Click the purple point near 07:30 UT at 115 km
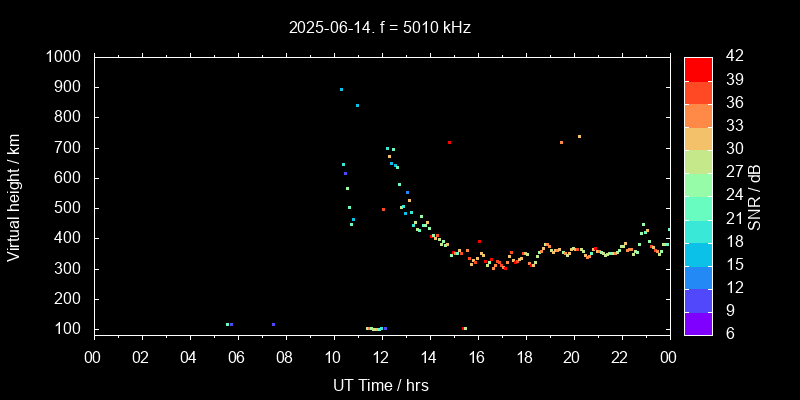 pyautogui.click(x=273, y=324)
